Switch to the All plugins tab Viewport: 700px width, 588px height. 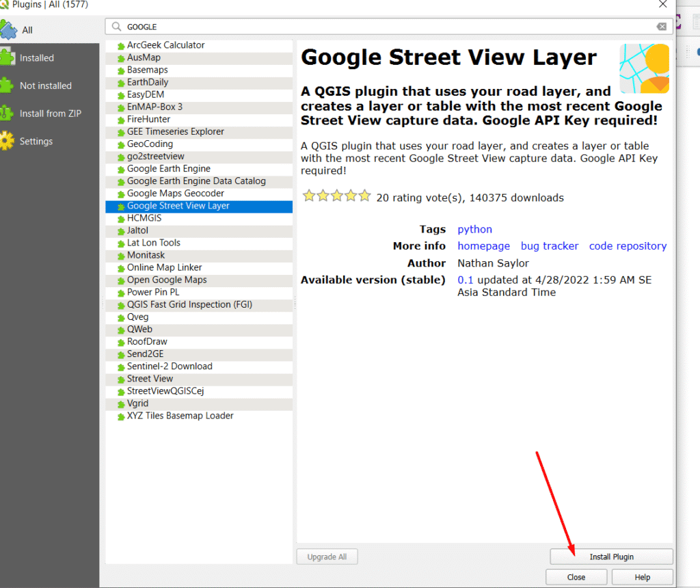[49, 30]
